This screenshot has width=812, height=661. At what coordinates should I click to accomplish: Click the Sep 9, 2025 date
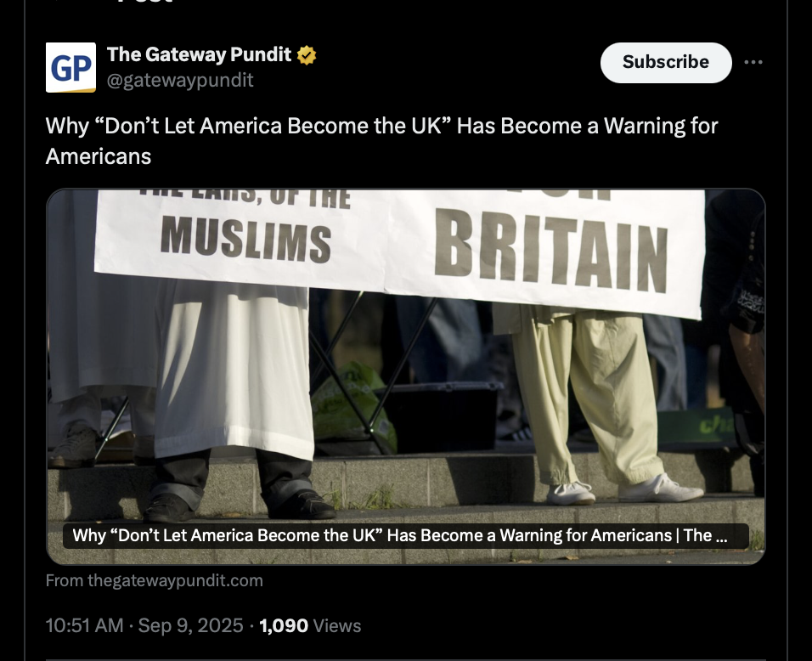(x=190, y=626)
